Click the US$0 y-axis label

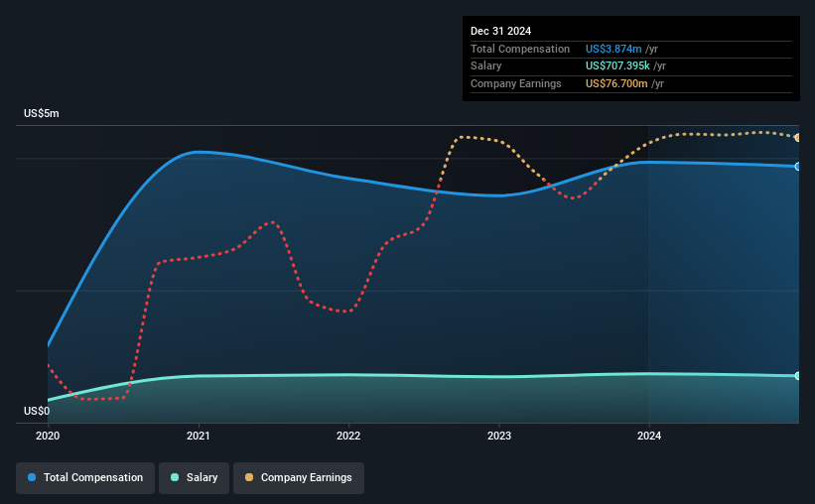pos(37,411)
